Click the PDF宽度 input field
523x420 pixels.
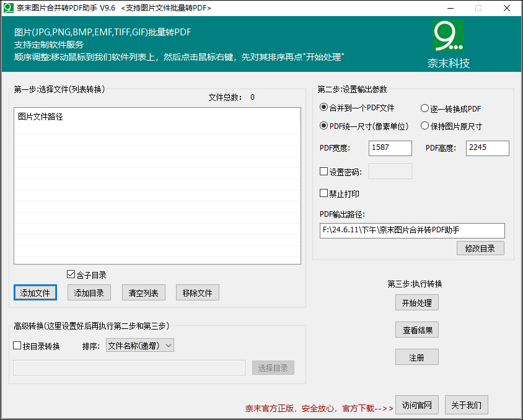tap(390, 148)
